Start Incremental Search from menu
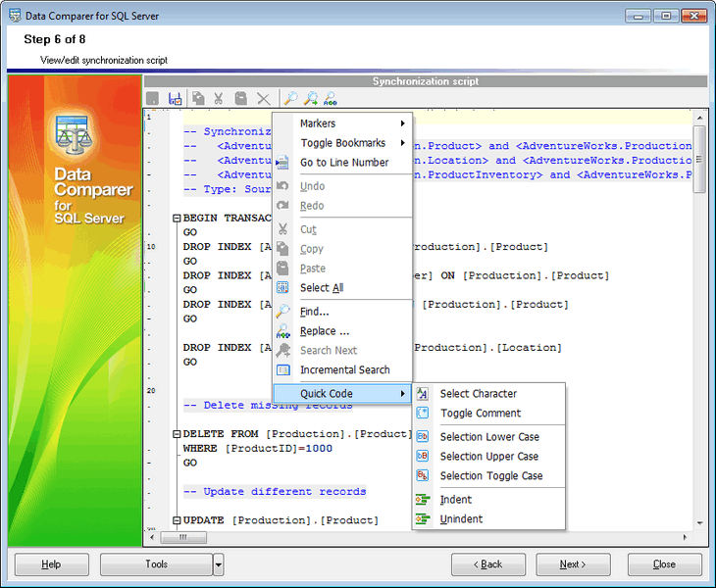The width and height of the screenshot is (716, 588). click(x=343, y=369)
